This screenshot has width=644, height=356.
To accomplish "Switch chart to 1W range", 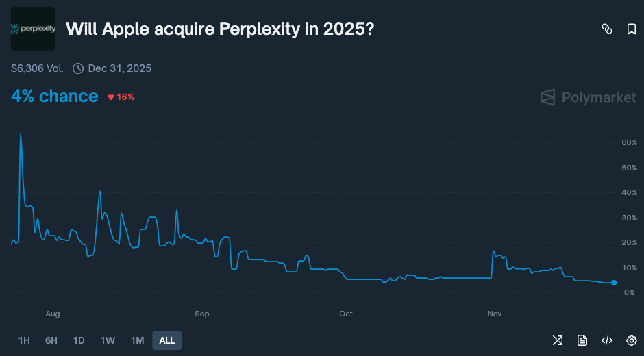I will point(108,340).
